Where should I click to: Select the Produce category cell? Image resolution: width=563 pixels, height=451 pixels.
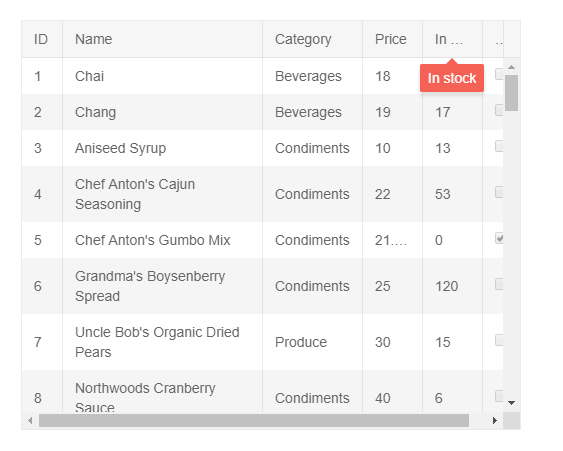click(313, 342)
